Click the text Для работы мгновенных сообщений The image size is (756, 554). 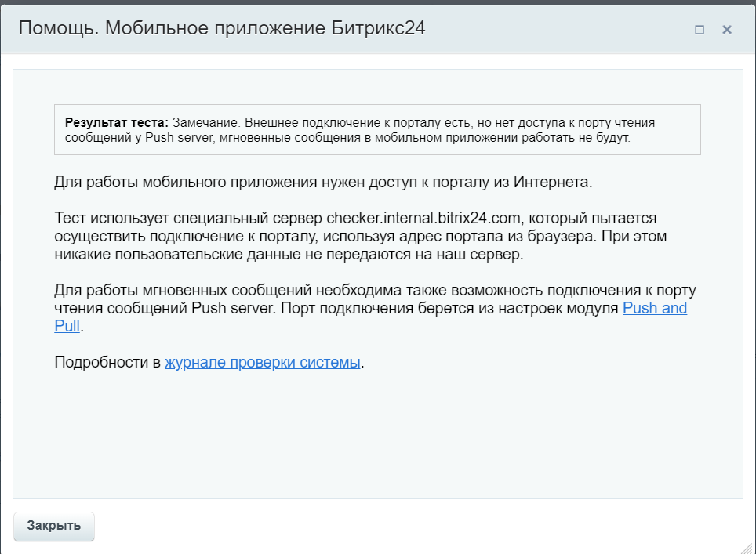[184, 291]
